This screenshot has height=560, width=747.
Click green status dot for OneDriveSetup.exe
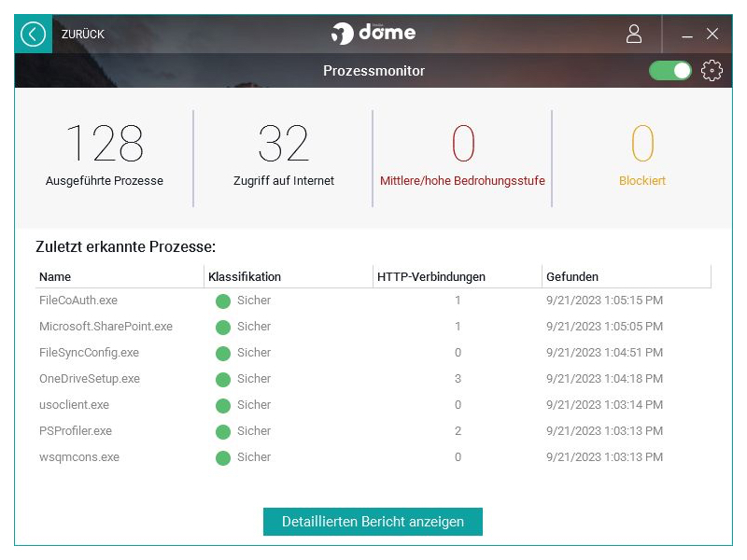pos(223,380)
